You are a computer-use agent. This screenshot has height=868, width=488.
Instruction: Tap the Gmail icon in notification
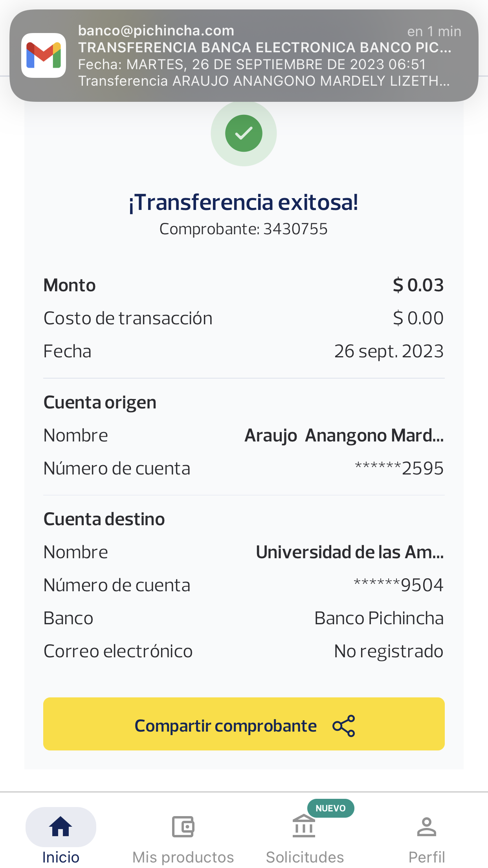tap(44, 55)
